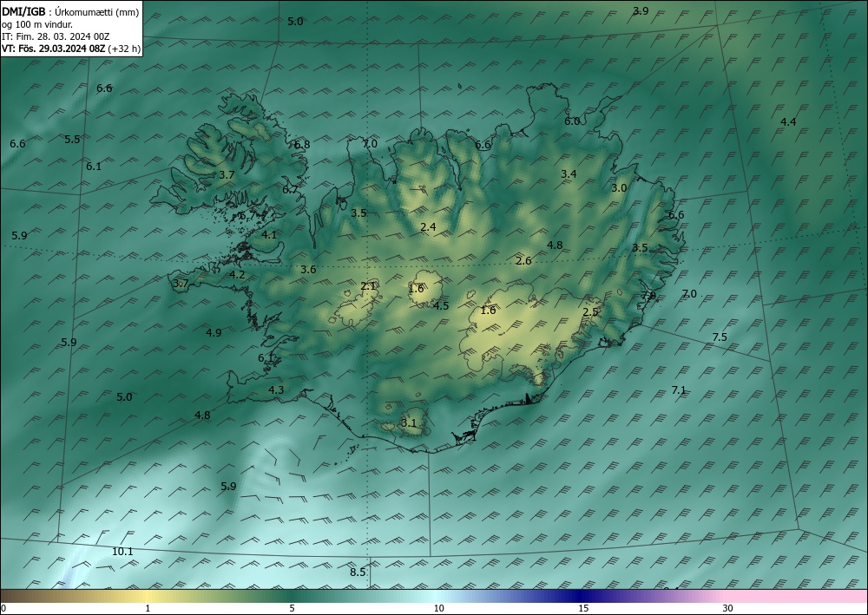Click the colour scale tick label 15
Image resolution: width=868 pixels, height=615 pixels.
pos(583,608)
